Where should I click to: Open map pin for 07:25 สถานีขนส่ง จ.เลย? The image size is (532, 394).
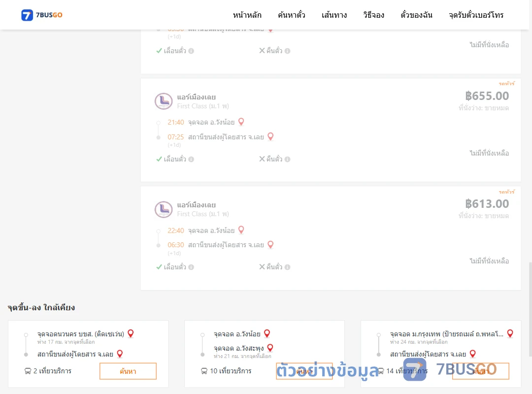(x=270, y=136)
